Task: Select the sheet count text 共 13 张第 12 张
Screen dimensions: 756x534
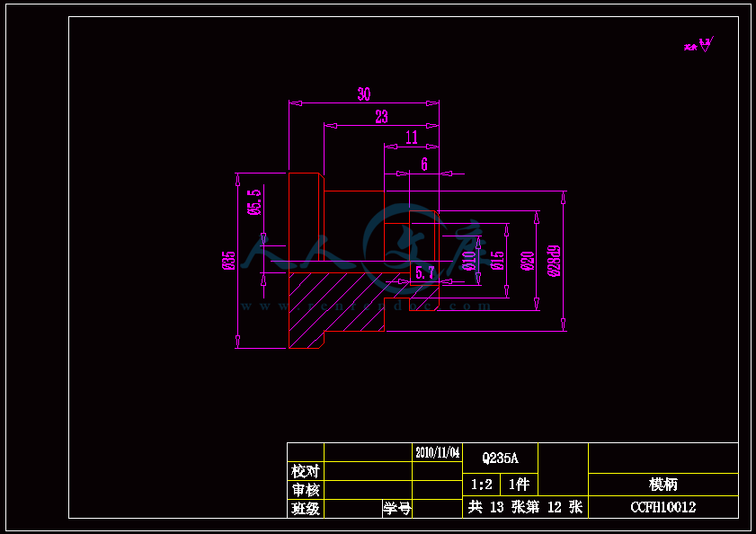Action: coord(525,507)
